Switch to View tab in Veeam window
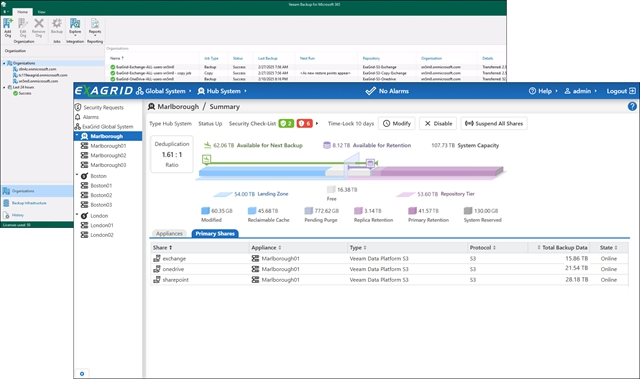The height and width of the screenshot is (379, 640). click(x=41, y=12)
